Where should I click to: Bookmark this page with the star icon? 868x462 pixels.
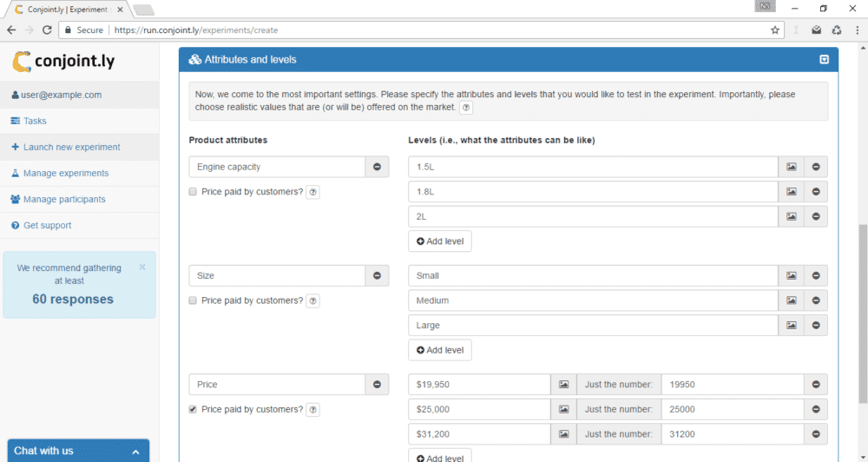[x=775, y=30]
